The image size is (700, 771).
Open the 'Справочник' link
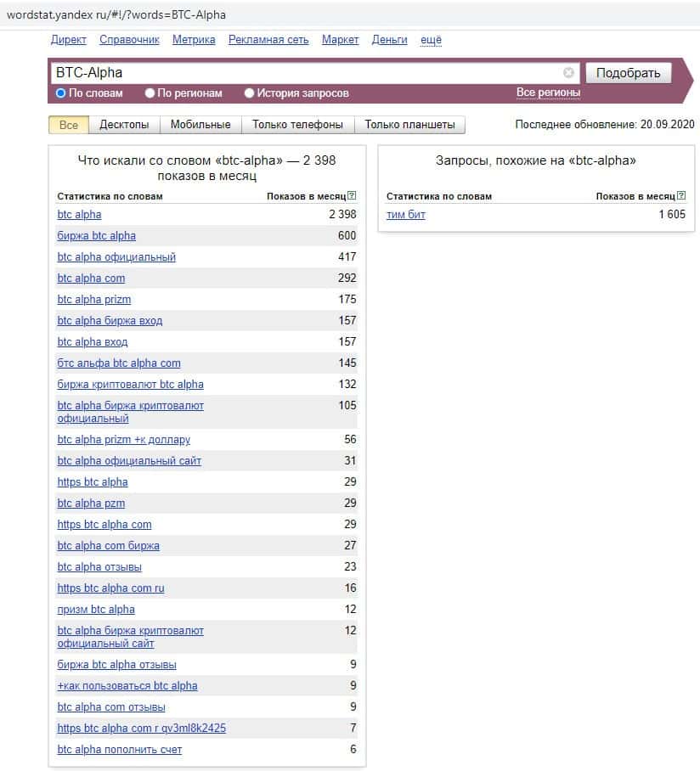[129, 40]
